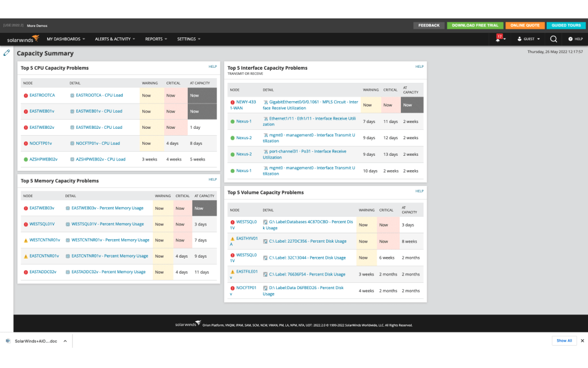Click the search magnifier icon
Image resolution: width=588 pixels, height=368 pixels.
coord(554,39)
